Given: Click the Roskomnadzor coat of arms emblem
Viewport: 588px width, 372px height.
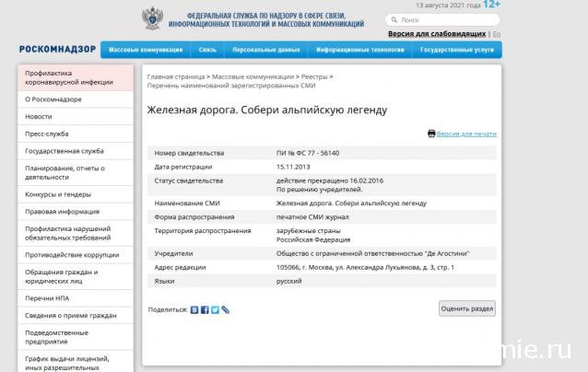Looking at the screenshot, I should click(153, 17).
